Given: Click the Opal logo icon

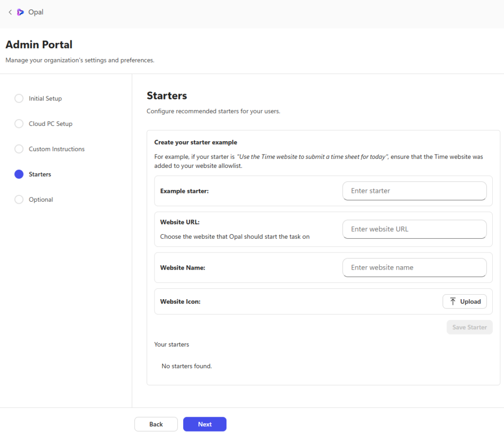Looking at the screenshot, I should point(20,12).
